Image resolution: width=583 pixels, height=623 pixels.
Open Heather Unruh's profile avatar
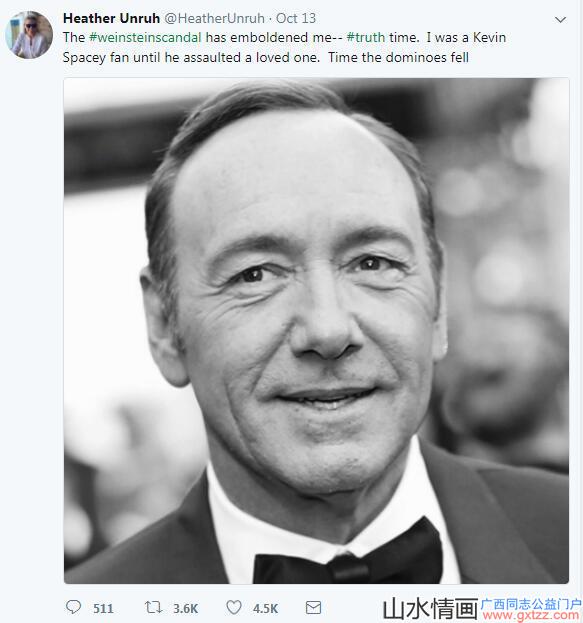29,35
